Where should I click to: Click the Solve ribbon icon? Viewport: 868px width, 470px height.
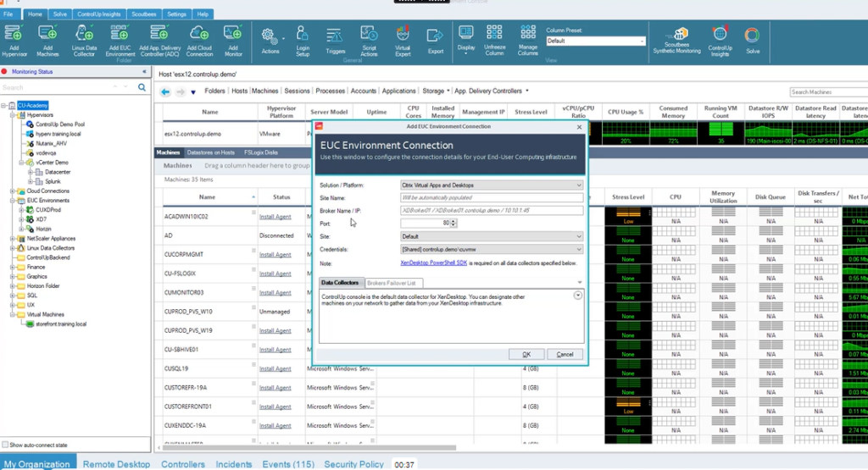click(x=753, y=41)
